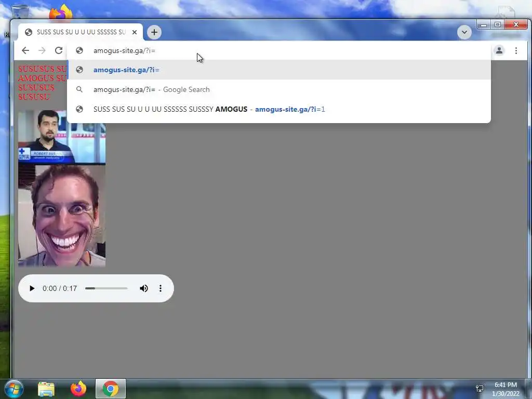
Task: Click the Robert news reporter image
Action: point(62,137)
